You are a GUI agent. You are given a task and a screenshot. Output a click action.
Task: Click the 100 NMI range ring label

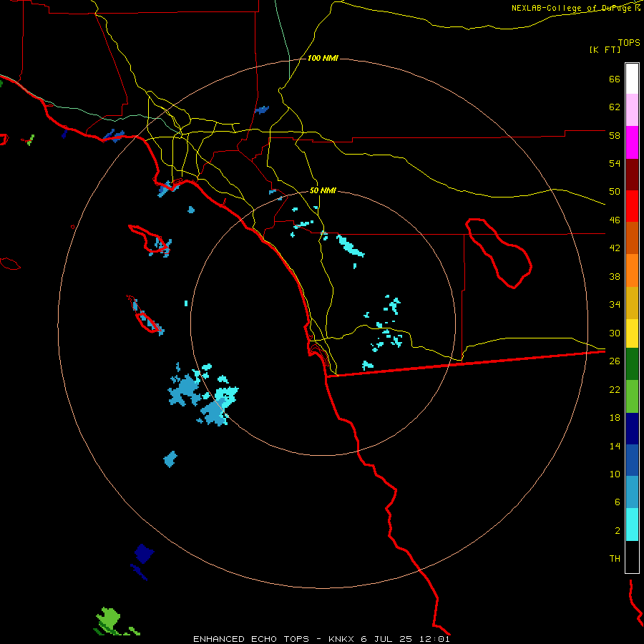click(x=323, y=59)
